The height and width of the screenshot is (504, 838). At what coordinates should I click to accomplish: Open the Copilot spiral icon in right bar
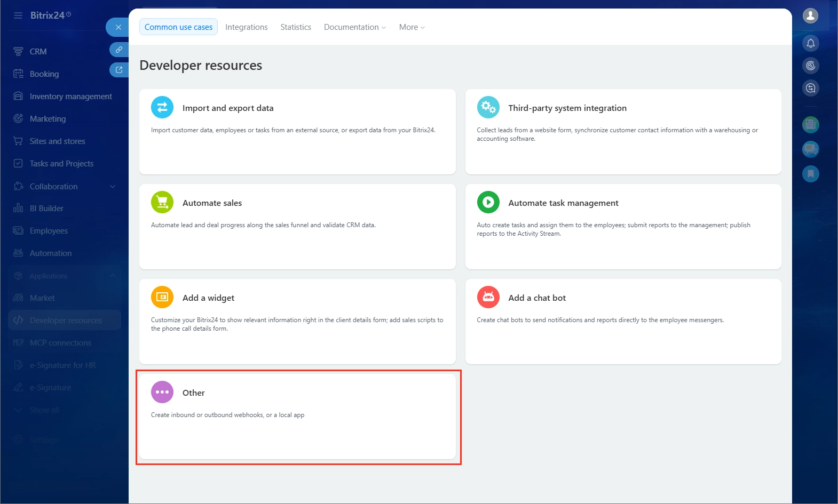(x=810, y=66)
